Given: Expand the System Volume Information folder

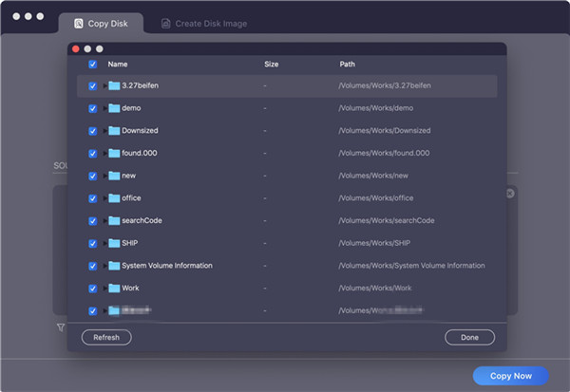Looking at the screenshot, I should click(104, 266).
